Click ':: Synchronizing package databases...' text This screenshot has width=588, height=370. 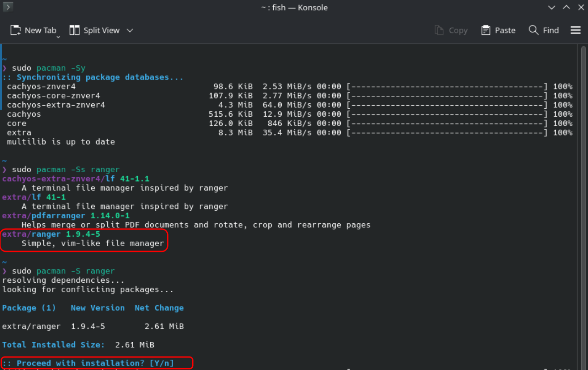coord(93,77)
